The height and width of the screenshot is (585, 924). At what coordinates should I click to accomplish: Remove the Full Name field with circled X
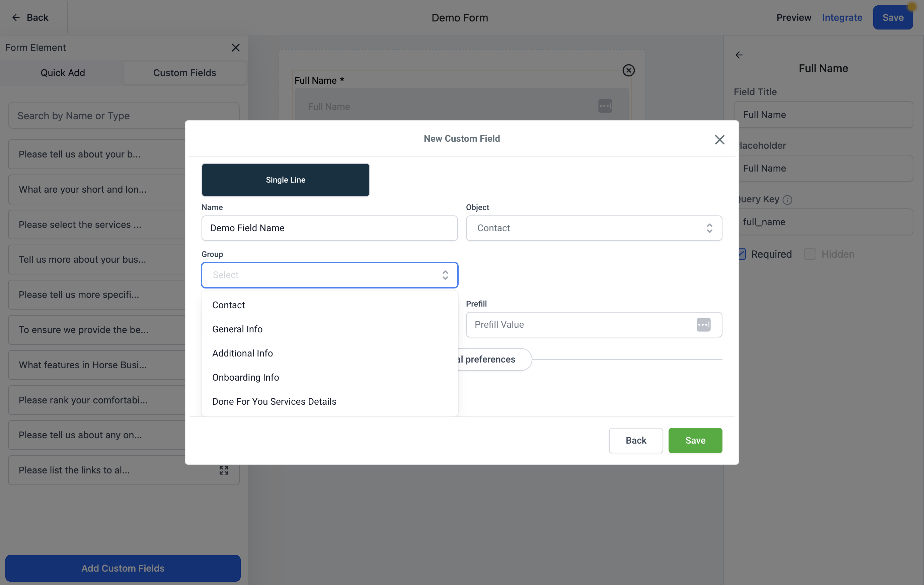[628, 70]
